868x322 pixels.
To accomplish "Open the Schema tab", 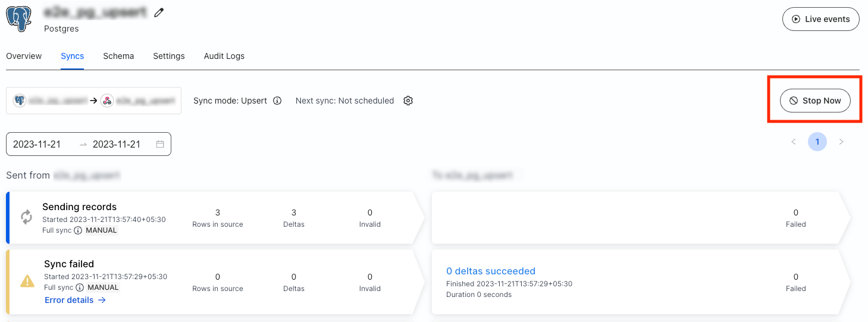I will click(118, 56).
